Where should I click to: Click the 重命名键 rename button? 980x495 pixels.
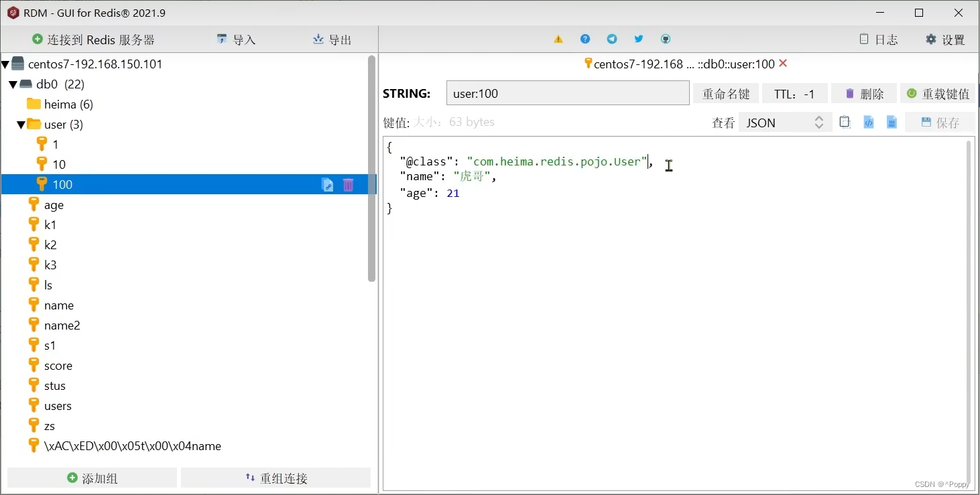(725, 93)
